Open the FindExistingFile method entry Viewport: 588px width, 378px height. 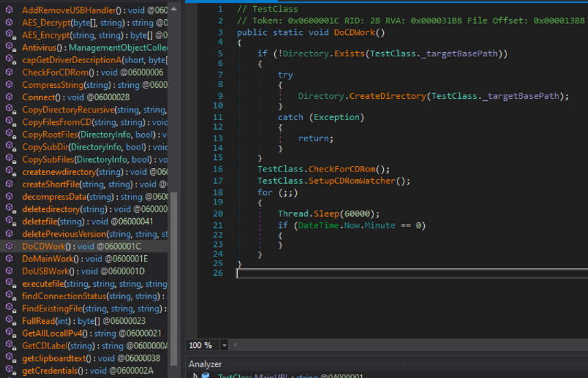point(95,309)
